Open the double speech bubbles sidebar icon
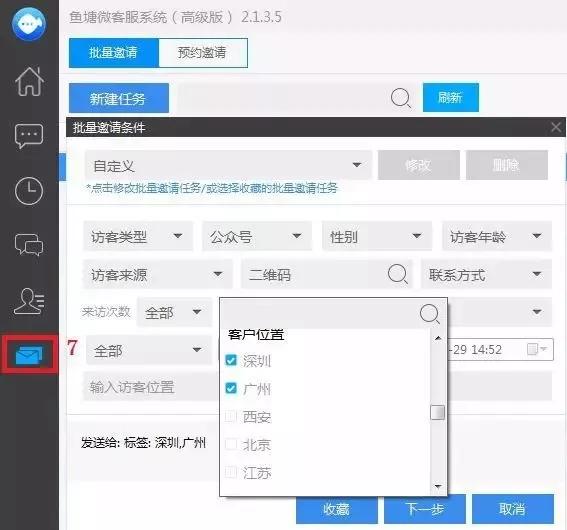Image resolution: width=567 pixels, height=530 pixels. coord(29,245)
